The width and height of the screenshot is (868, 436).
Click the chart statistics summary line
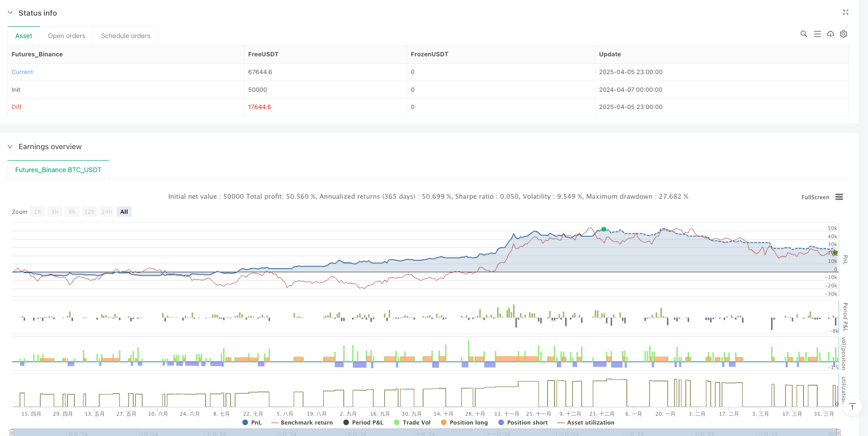(428, 197)
